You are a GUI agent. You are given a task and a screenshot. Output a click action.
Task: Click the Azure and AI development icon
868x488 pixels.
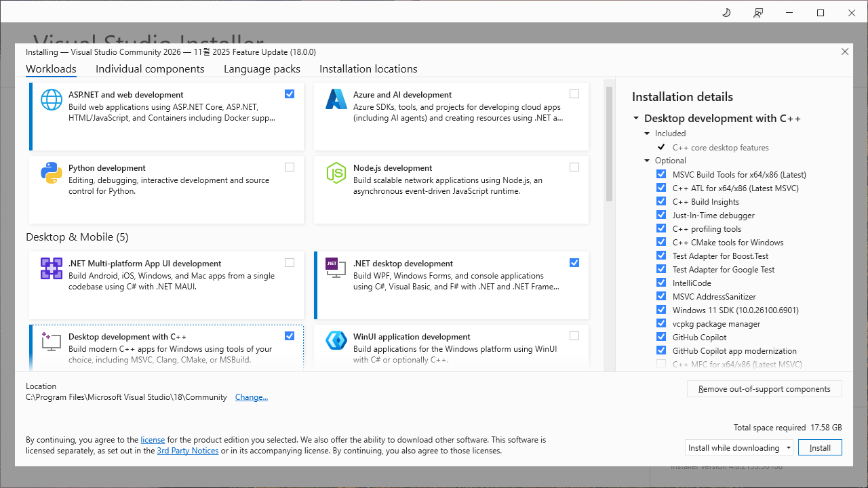pos(336,100)
